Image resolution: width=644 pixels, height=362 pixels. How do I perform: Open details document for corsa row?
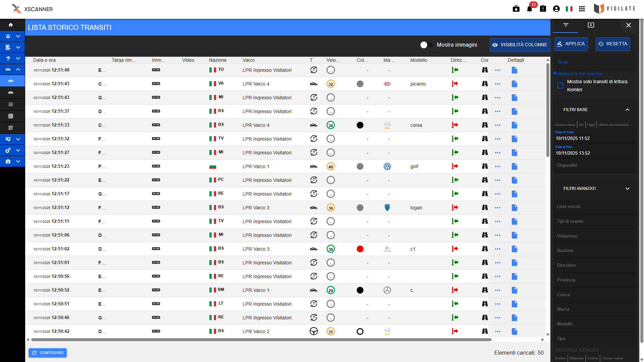[514, 125]
